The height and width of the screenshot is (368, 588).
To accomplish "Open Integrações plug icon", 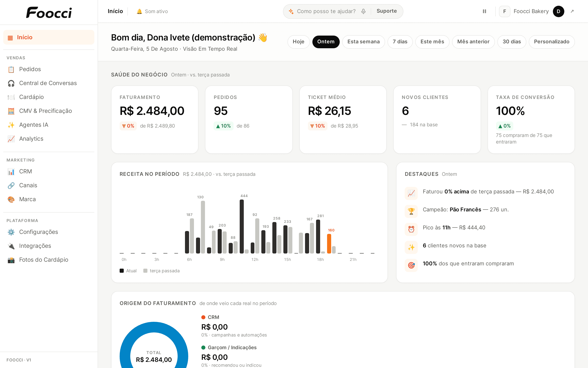I will [11, 246].
